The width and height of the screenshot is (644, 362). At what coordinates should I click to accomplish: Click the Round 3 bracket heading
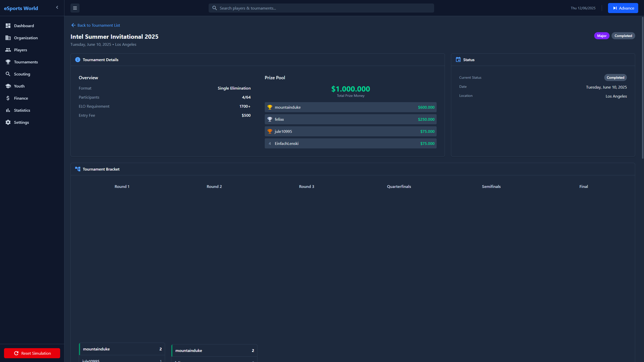(307, 186)
